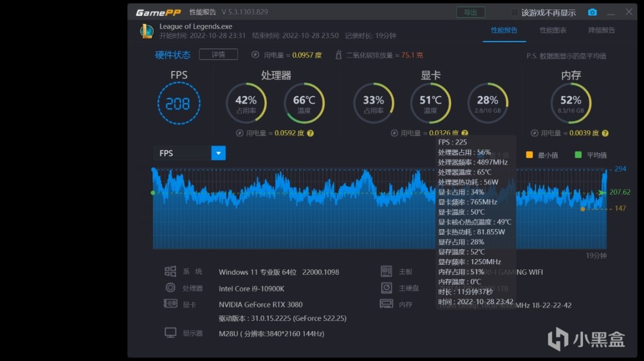The image size is (644, 361).
Task: Click the video memory 28% gauge
Action: pyautogui.click(x=487, y=103)
